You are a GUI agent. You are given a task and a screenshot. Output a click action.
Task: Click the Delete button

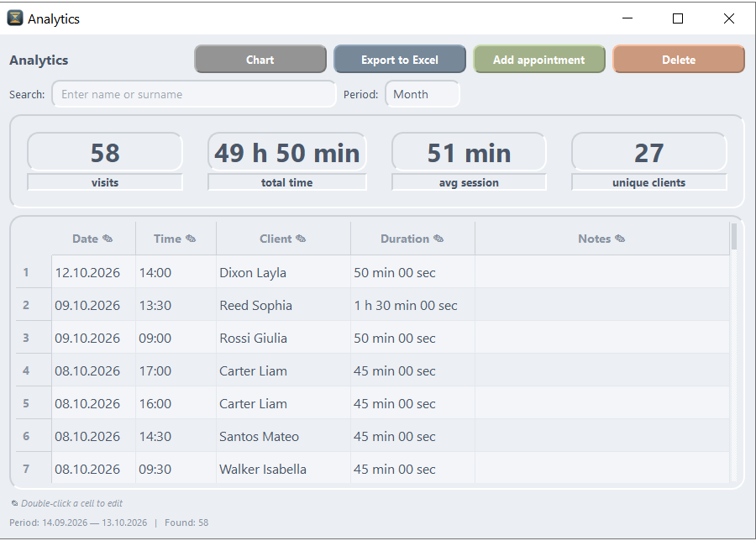[x=679, y=60]
